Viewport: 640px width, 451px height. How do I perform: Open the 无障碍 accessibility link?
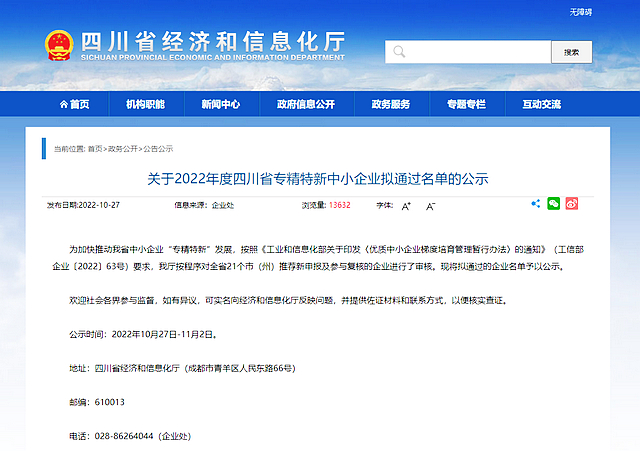click(580, 12)
